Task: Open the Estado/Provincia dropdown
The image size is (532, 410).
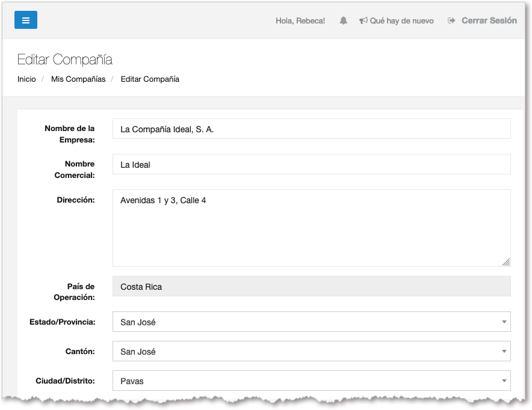Action: click(312, 322)
